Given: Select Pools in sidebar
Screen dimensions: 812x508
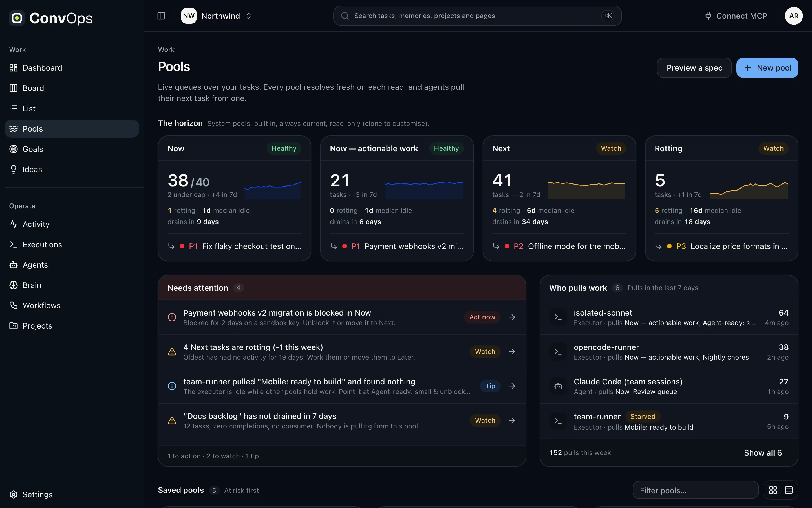Looking at the screenshot, I should [72, 129].
